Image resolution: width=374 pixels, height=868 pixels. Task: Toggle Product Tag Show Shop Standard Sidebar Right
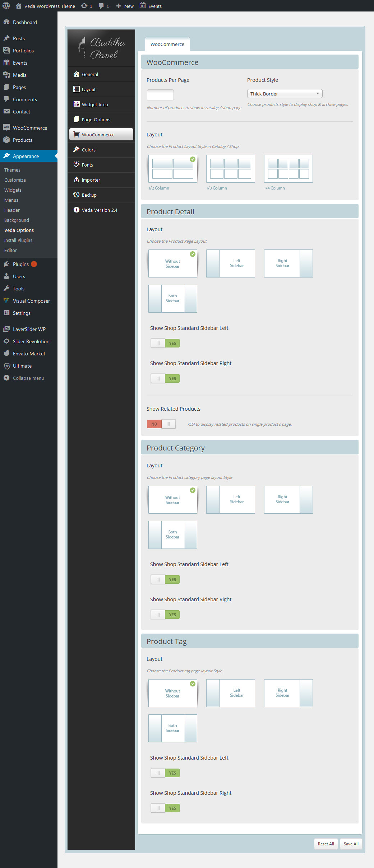(x=165, y=808)
